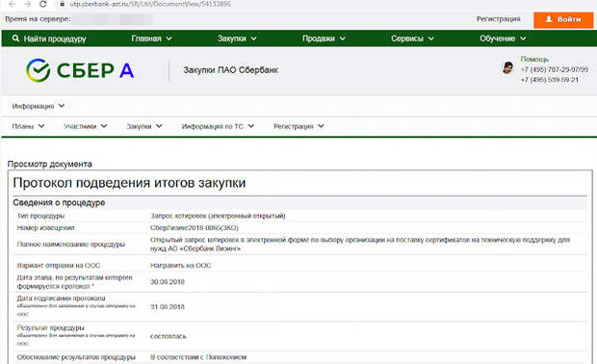Expand the Обучение chevron
Screen dimensions: 597x364
pos(523,39)
